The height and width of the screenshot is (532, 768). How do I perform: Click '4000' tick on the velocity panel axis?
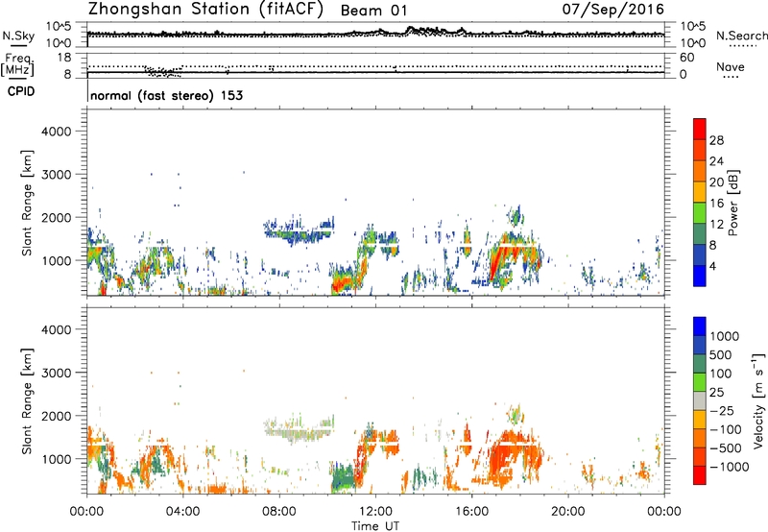tap(56, 329)
